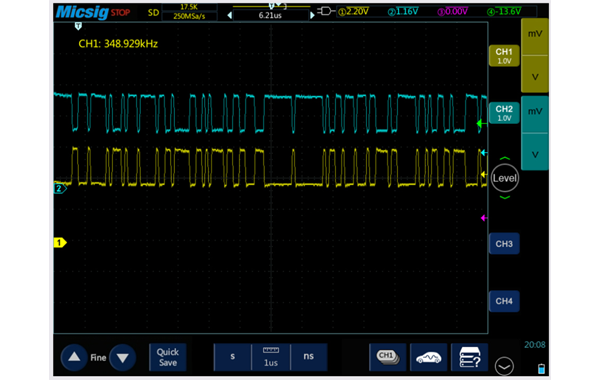Tap Quick Save button
Screen dimensions: 600x380
[168, 357]
